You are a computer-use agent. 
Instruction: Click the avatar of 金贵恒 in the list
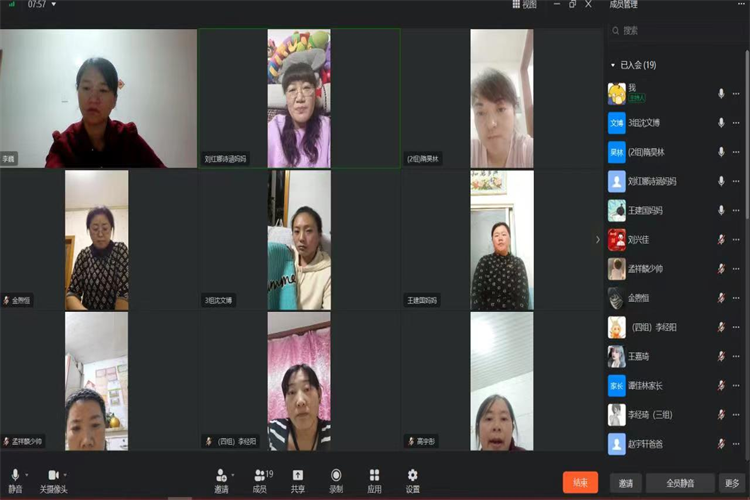[617, 298]
